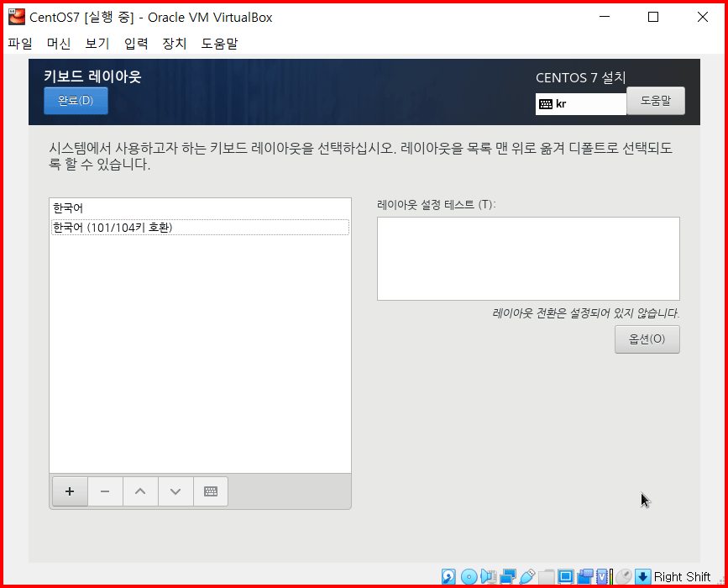Remove the selected layout with the minus icon

pos(105,491)
